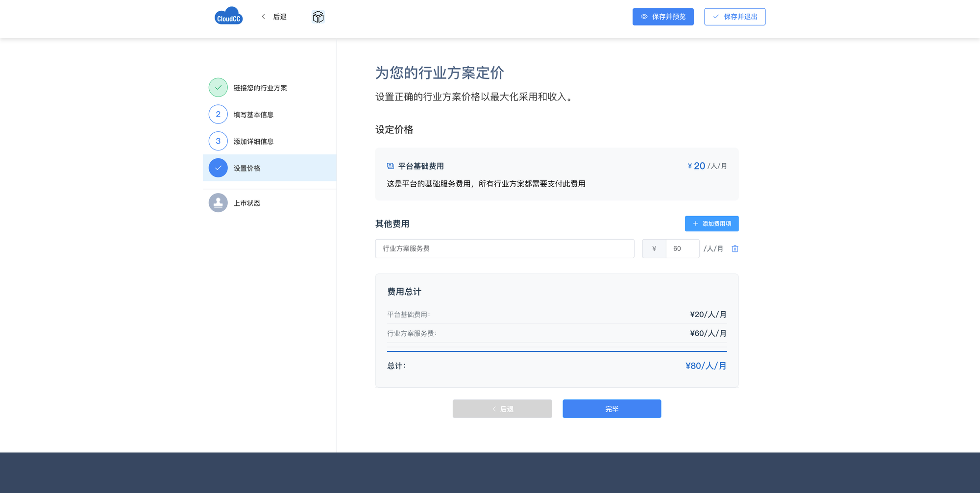Delete the 行业方案服务费 fee row
Screen dimensions: 980x493
(x=735, y=249)
